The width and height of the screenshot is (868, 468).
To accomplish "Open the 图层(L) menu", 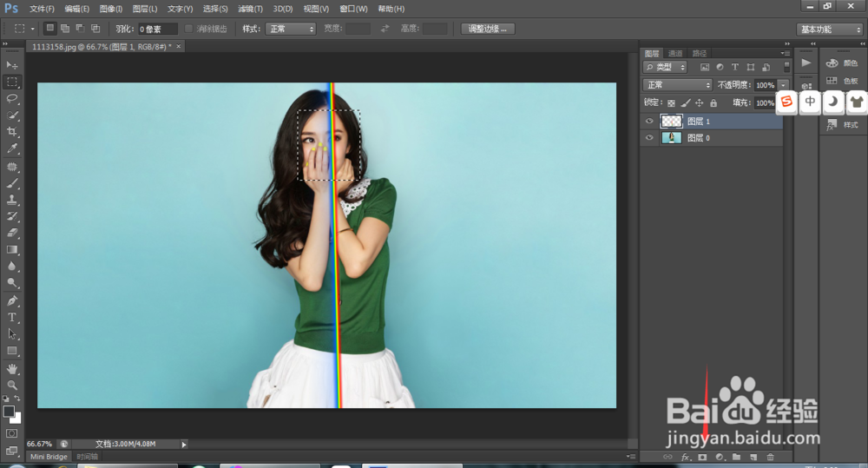I will (145, 9).
